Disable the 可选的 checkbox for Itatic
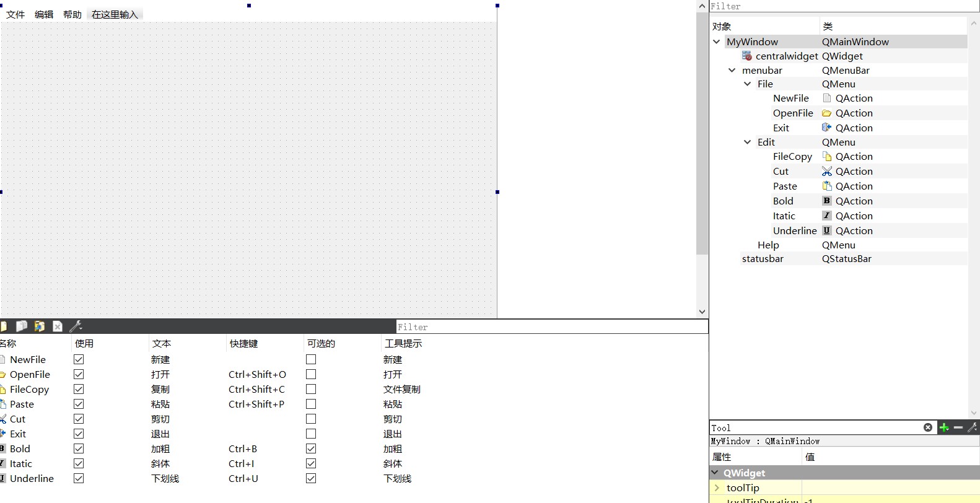The image size is (980, 503). tap(311, 463)
